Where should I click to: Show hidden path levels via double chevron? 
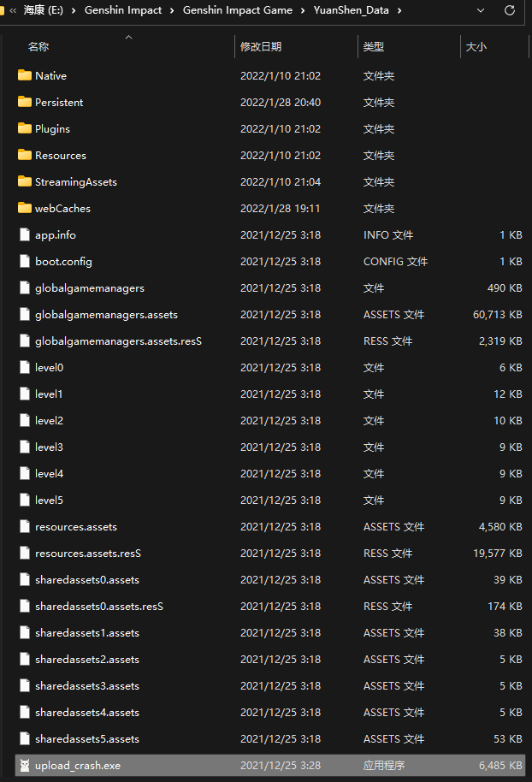13,10
